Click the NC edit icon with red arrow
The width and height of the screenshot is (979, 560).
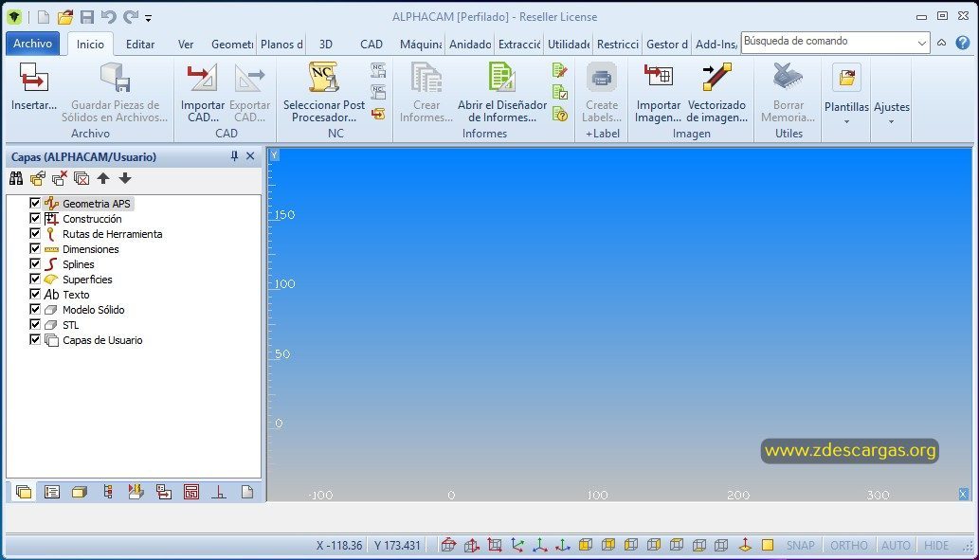[x=378, y=114]
